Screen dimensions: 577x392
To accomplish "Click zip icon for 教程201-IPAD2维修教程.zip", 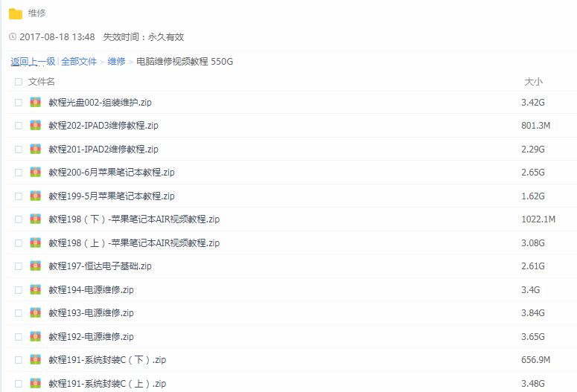I will [35, 149].
